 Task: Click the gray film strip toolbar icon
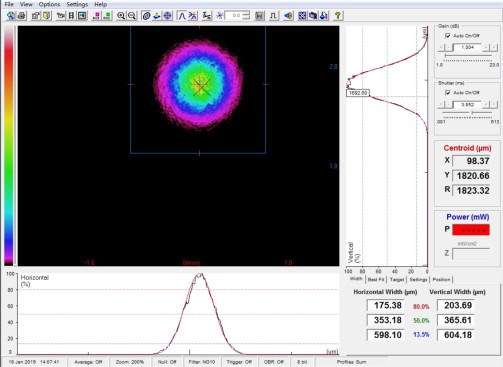259,15
